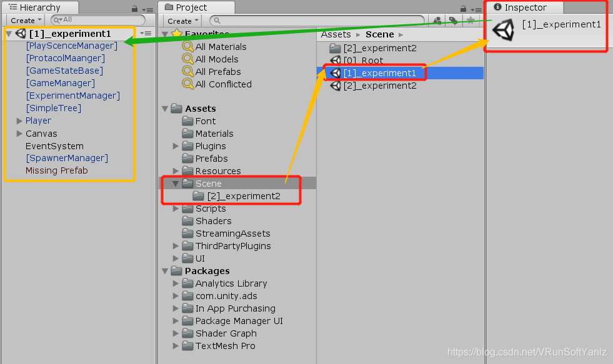Expand the Player object

(19, 121)
